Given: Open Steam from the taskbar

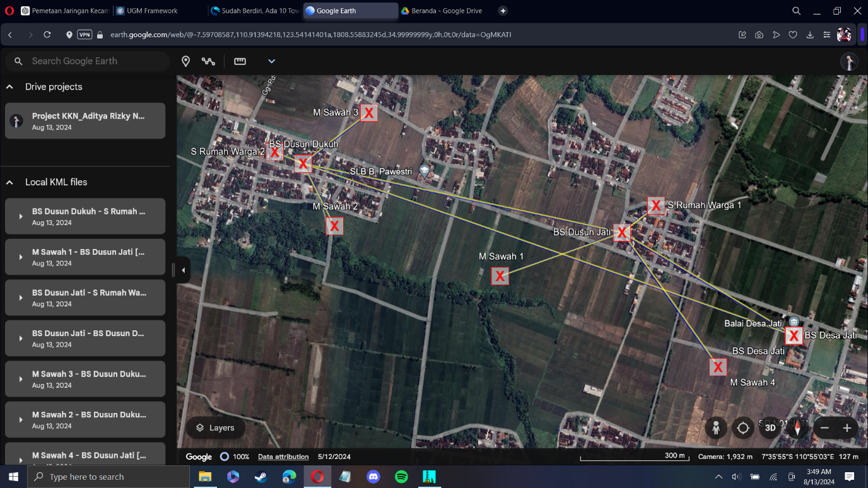Looking at the screenshot, I should 261,477.
